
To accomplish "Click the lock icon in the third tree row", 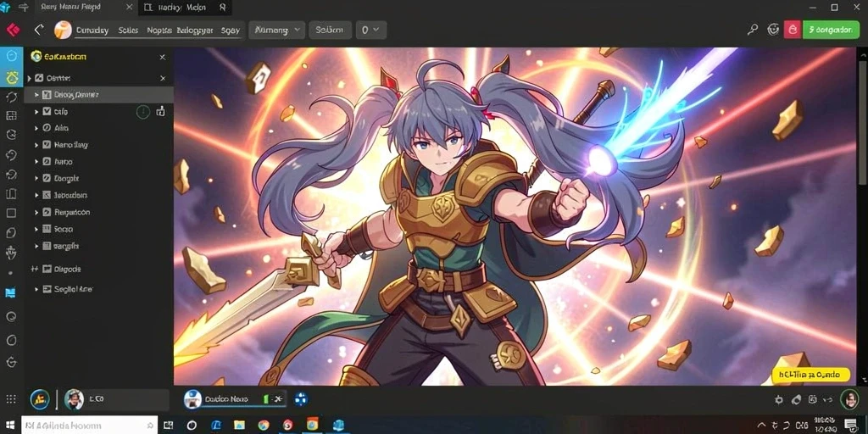I will coord(160,112).
